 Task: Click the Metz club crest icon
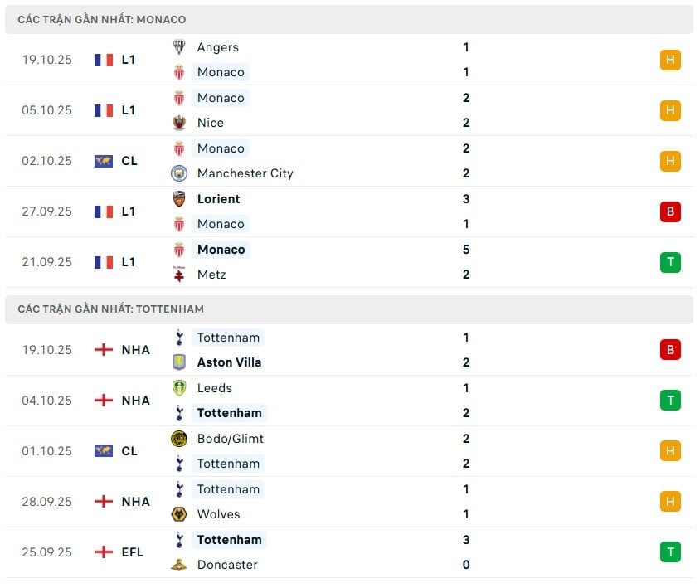[x=179, y=275]
